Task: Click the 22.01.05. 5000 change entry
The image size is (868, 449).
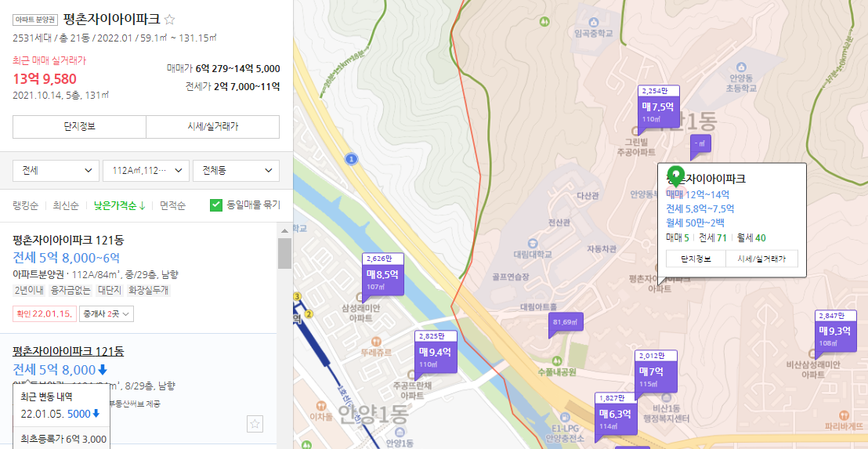Action: pyautogui.click(x=60, y=414)
